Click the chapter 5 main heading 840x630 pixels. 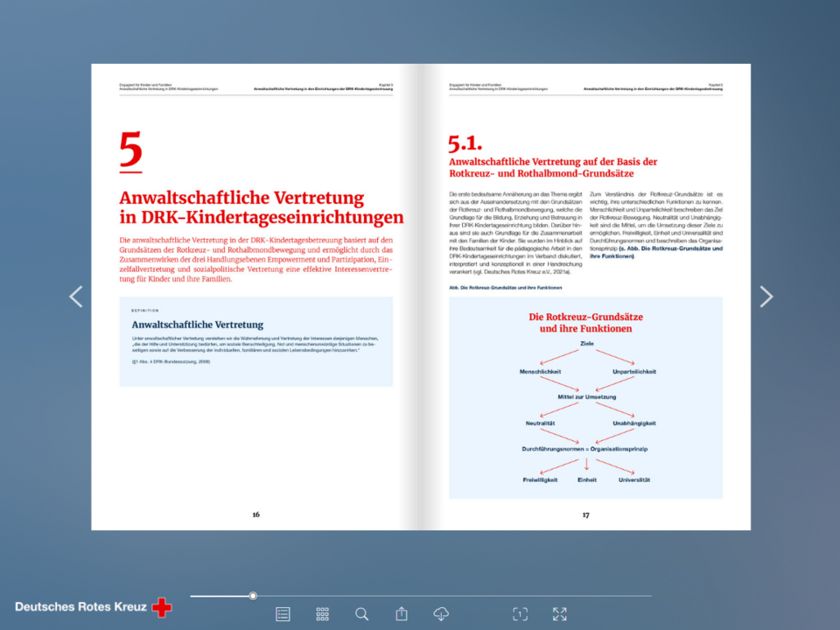click(x=261, y=207)
